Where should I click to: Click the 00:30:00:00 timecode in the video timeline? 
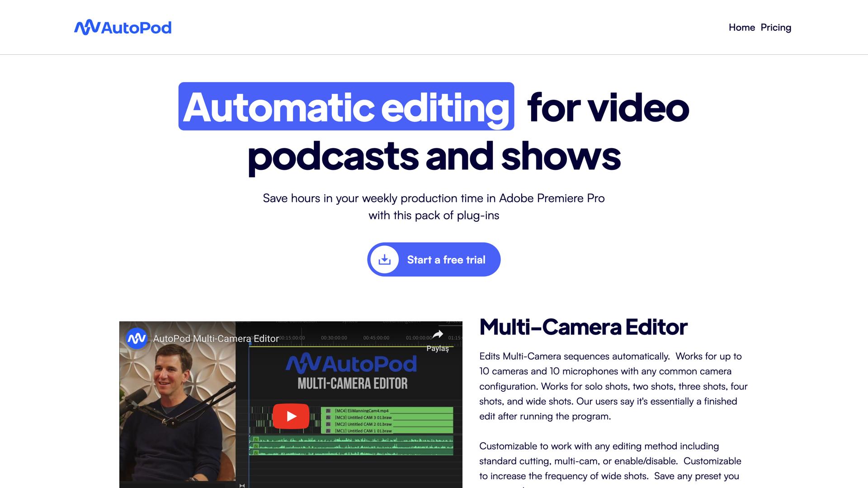tap(334, 338)
